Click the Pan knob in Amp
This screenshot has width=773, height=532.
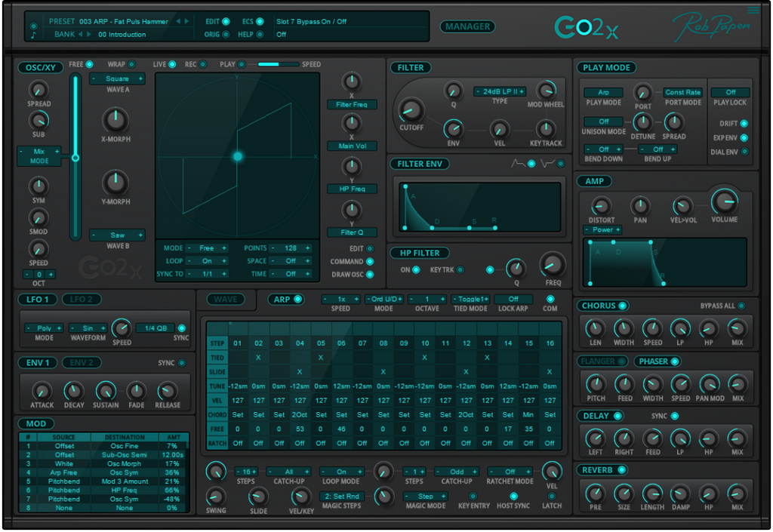pos(640,205)
